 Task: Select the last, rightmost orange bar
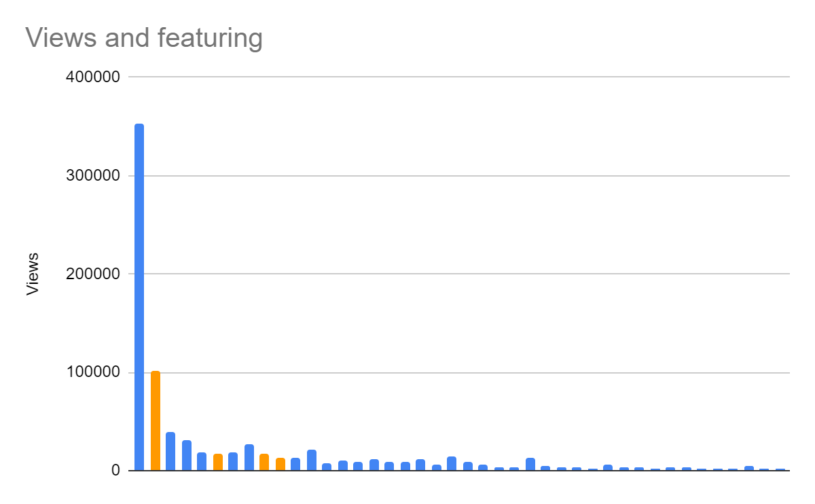pyautogui.click(x=280, y=464)
